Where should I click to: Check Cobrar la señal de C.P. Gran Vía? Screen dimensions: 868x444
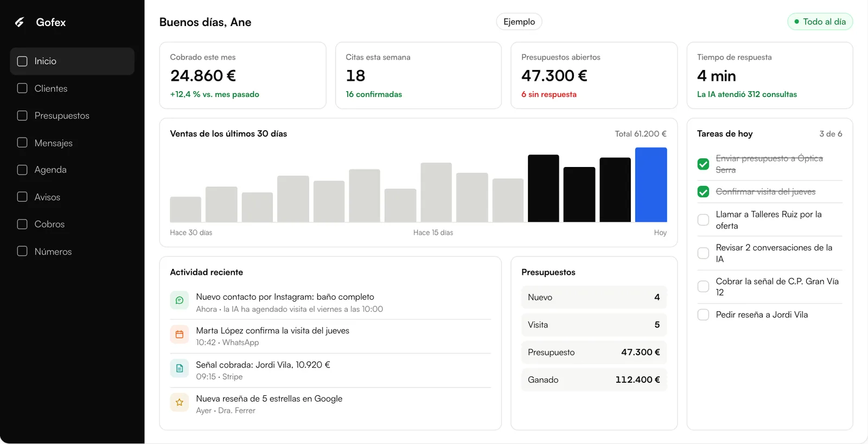[x=703, y=286]
